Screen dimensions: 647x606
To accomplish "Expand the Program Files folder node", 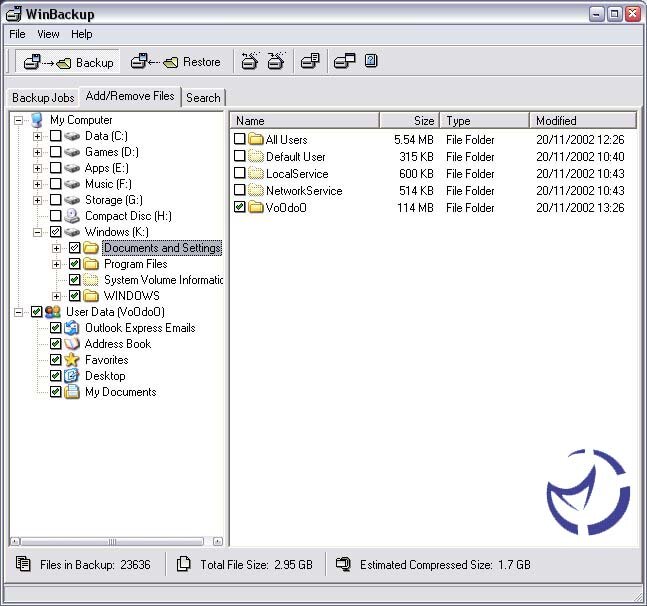I will [56, 264].
